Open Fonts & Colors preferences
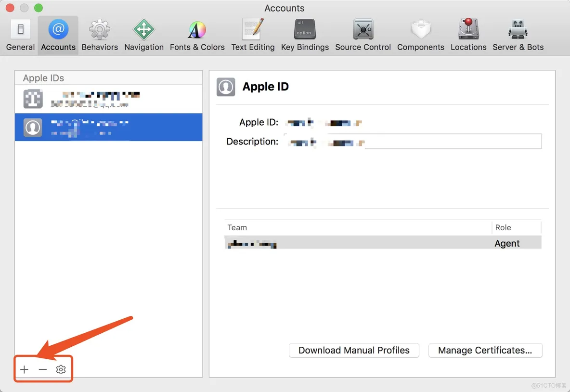 (x=197, y=35)
